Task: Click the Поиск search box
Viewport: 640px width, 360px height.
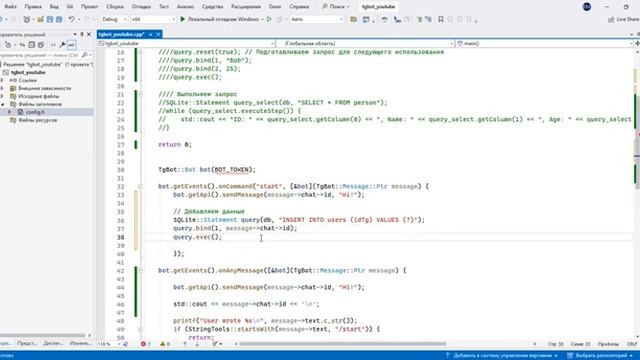Action: (x=336, y=7)
